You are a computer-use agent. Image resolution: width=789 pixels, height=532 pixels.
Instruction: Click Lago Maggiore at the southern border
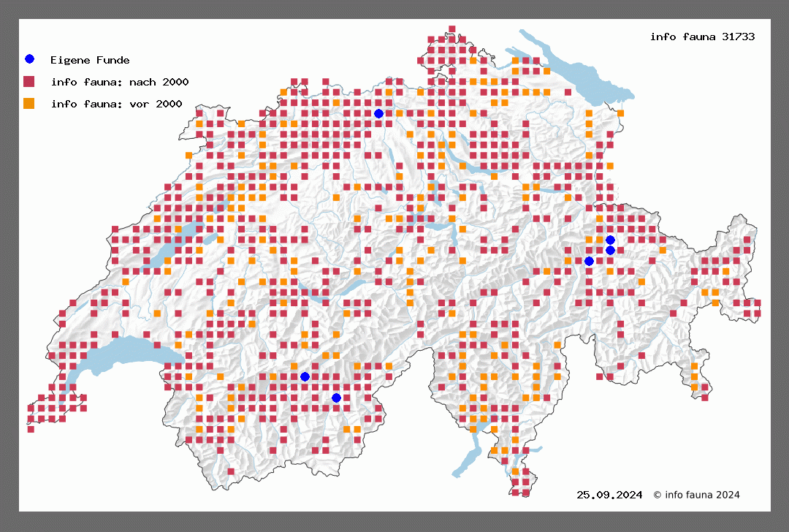468,458
